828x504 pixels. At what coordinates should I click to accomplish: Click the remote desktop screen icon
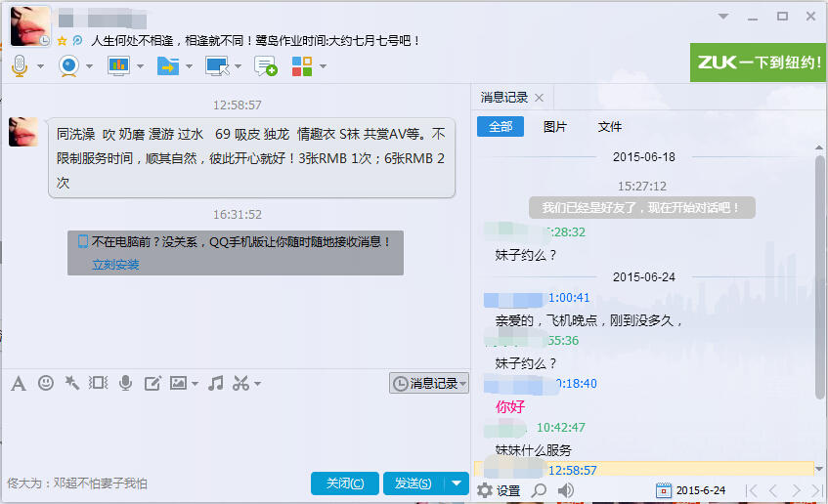(x=217, y=66)
